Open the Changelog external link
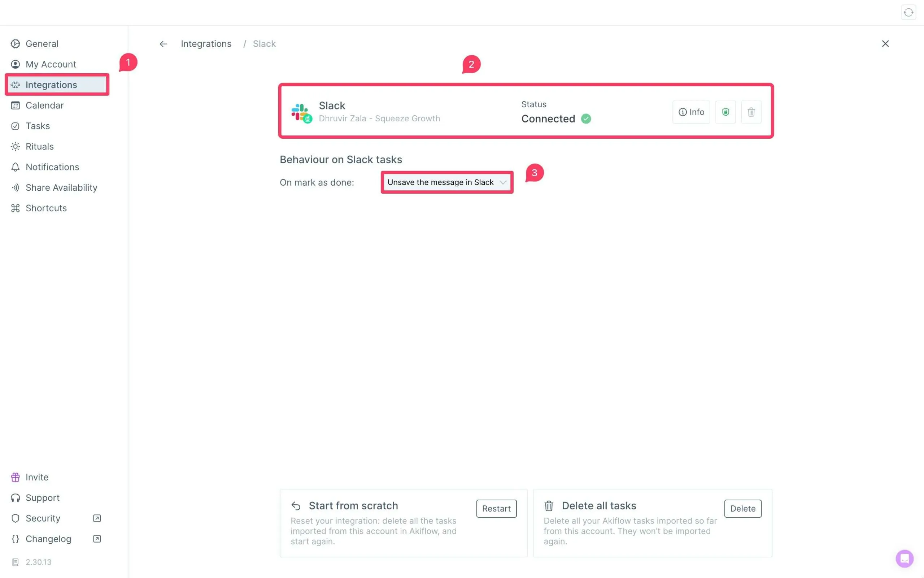The height and width of the screenshot is (578, 924). click(x=97, y=539)
